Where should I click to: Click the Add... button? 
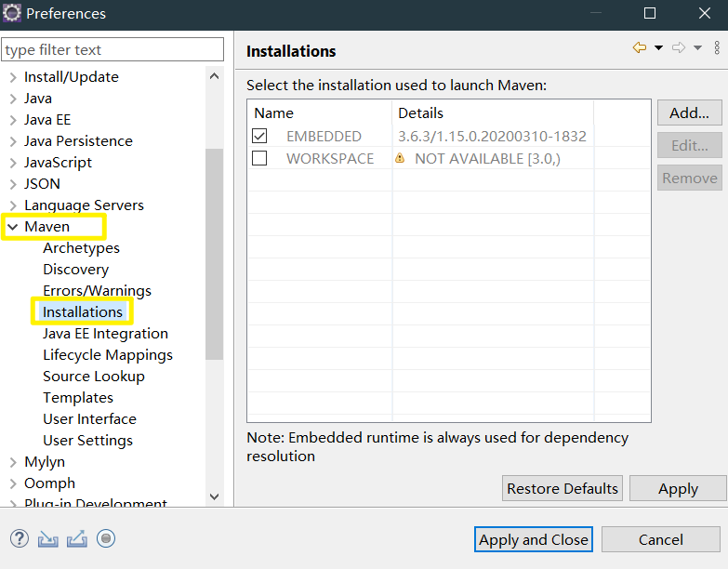pos(689,113)
